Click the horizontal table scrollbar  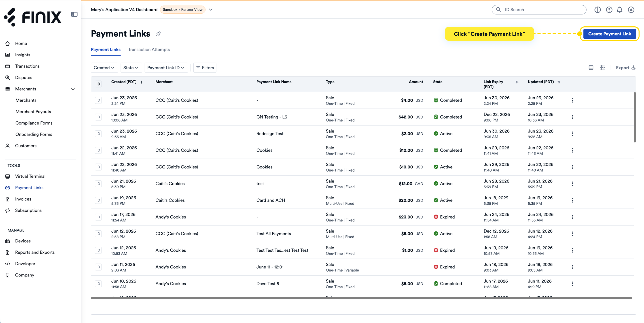[x=361, y=298]
